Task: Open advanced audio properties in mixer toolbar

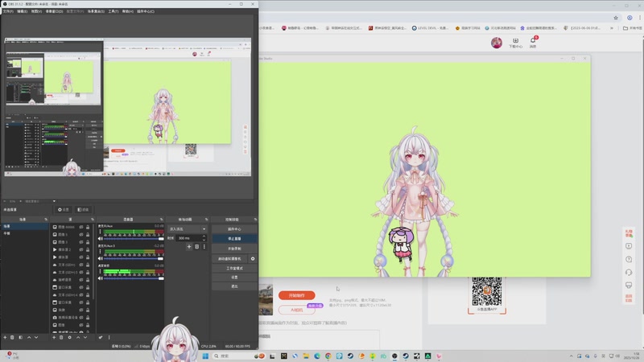Action: (x=101, y=337)
